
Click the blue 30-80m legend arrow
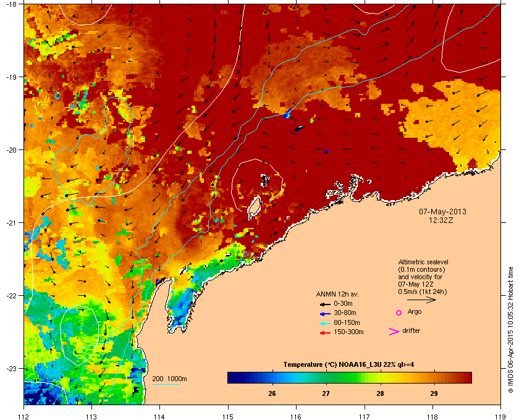(325, 313)
